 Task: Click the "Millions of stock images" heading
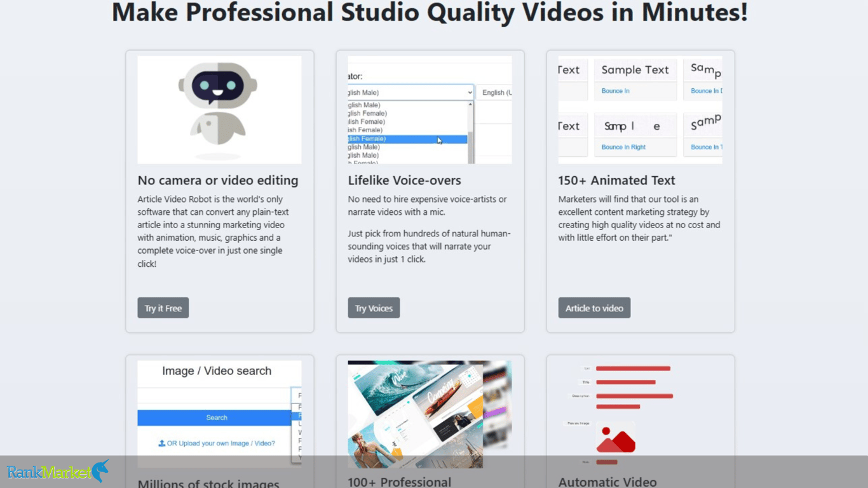coord(208,484)
